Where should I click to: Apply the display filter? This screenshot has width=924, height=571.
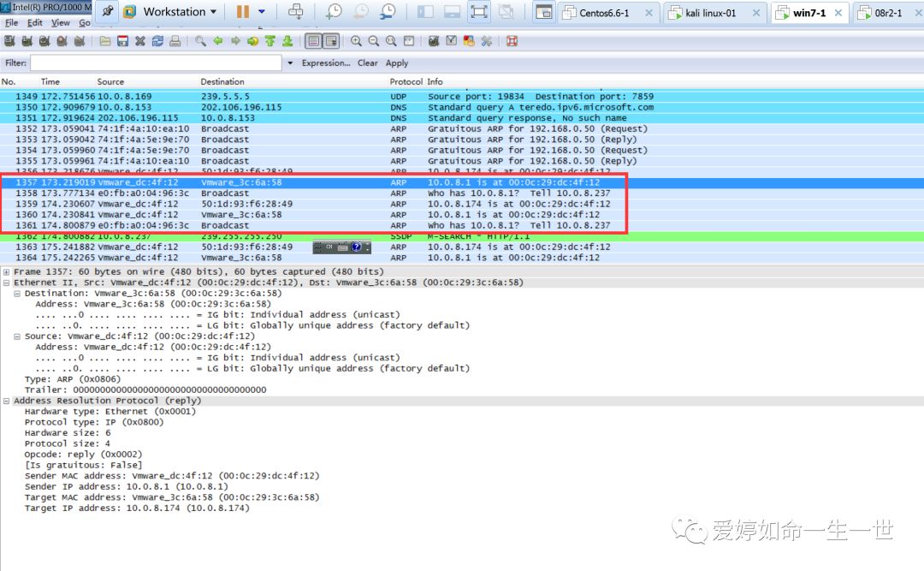coord(397,62)
